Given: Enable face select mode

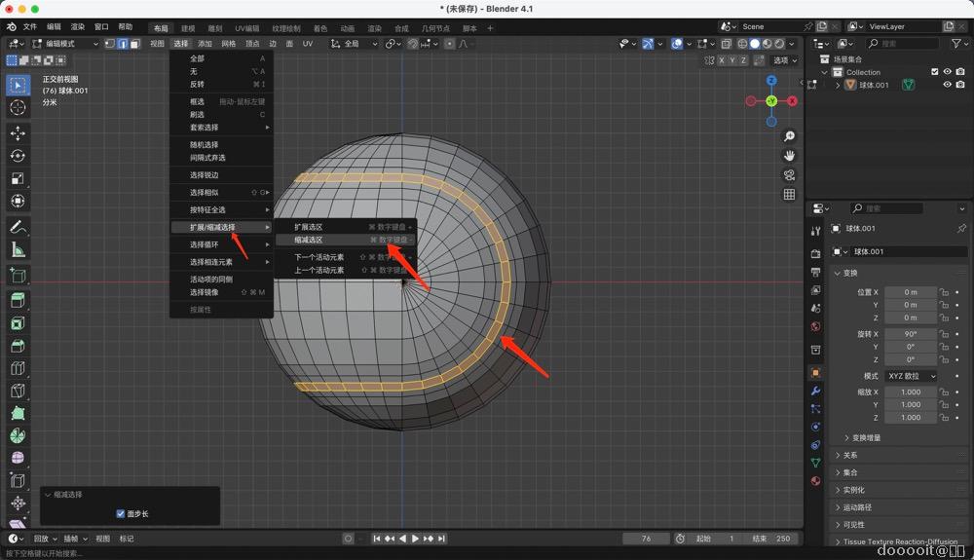Looking at the screenshot, I should (x=133, y=44).
